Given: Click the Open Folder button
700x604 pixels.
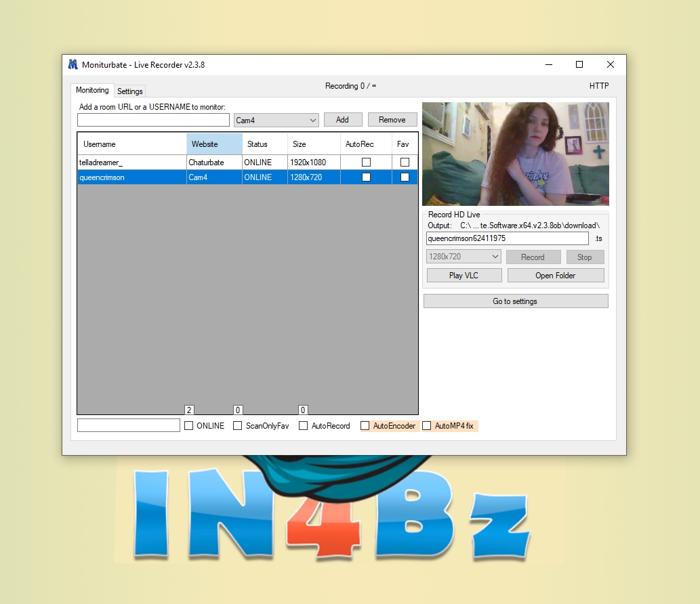Looking at the screenshot, I should pos(556,275).
